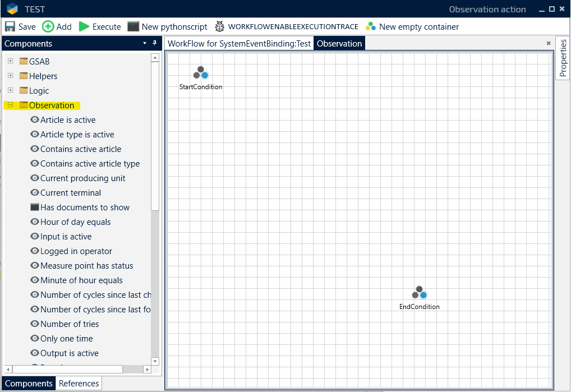Open the WorkFlow for SystemEventBinding:Test tab
Screen dimensions: 571x392
pyautogui.click(x=240, y=44)
